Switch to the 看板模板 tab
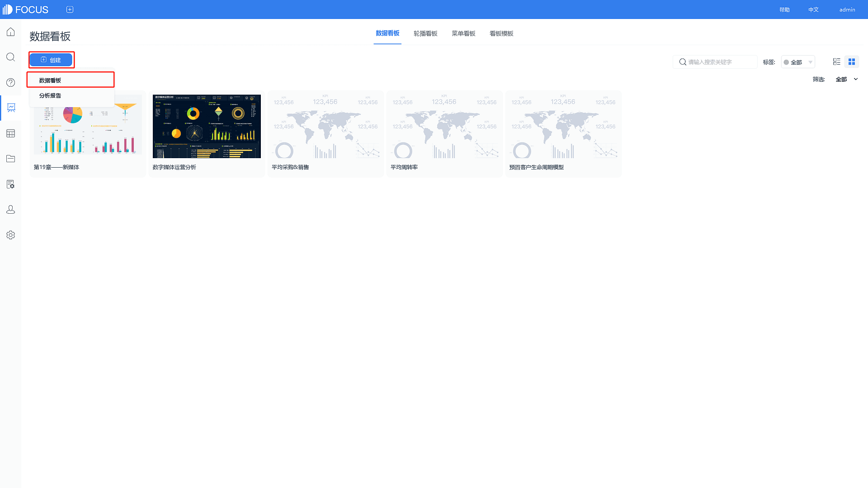 click(501, 33)
